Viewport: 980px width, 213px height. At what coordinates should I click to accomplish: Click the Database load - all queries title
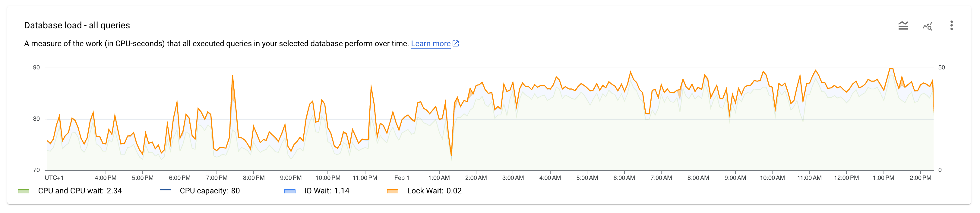click(77, 25)
